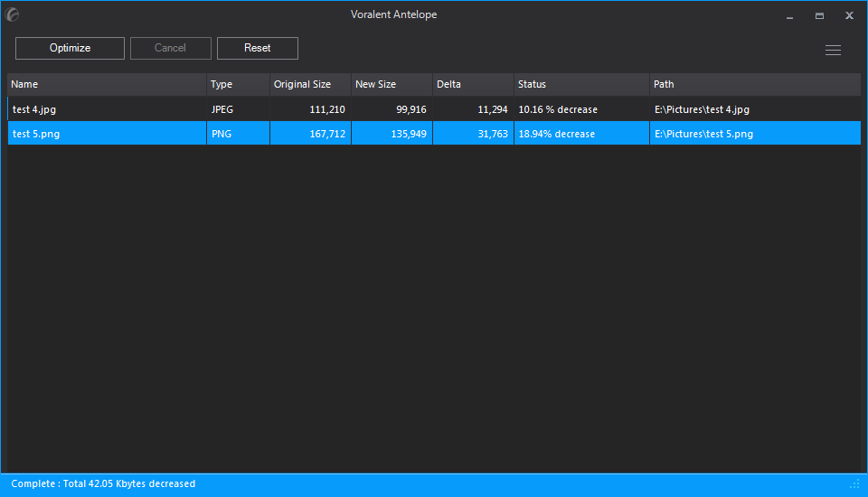Click new size value 135,949
Screen dimensions: 868x497
point(409,134)
